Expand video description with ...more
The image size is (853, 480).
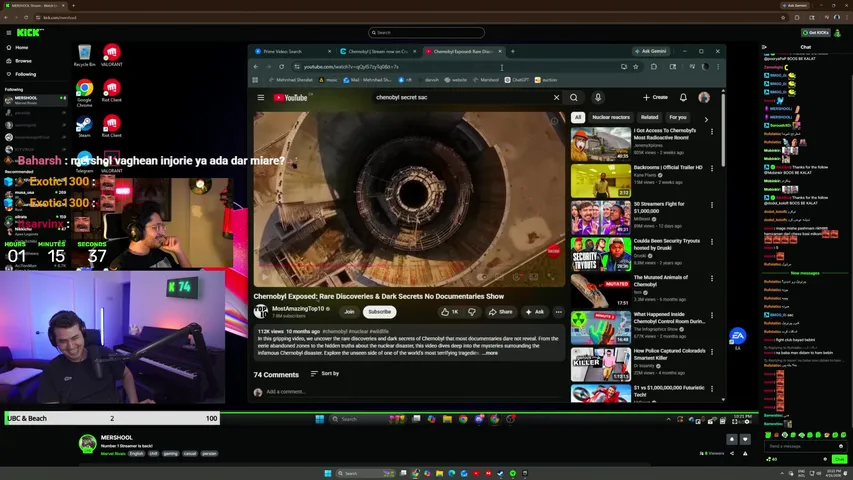490,353
